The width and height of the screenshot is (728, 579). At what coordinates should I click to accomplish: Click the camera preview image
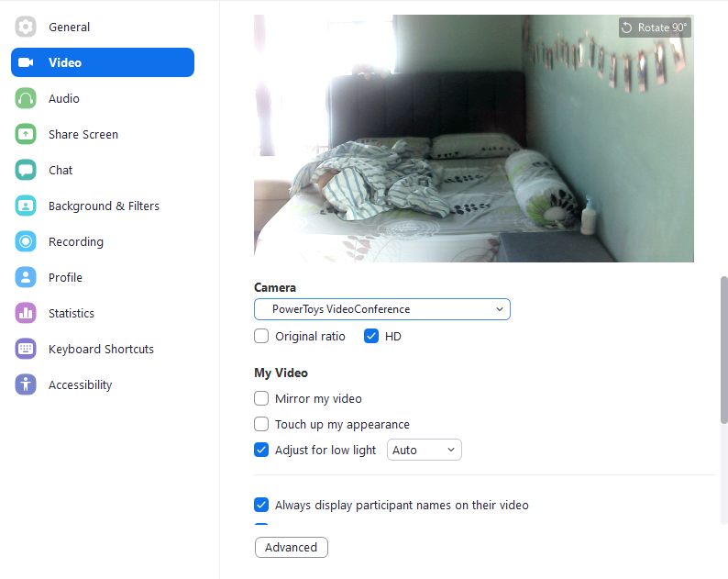tap(474, 139)
